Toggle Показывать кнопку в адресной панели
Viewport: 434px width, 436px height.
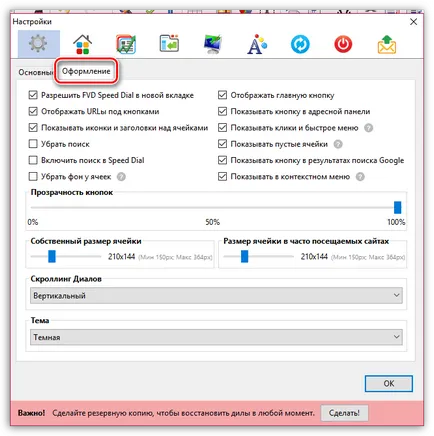(x=222, y=111)
